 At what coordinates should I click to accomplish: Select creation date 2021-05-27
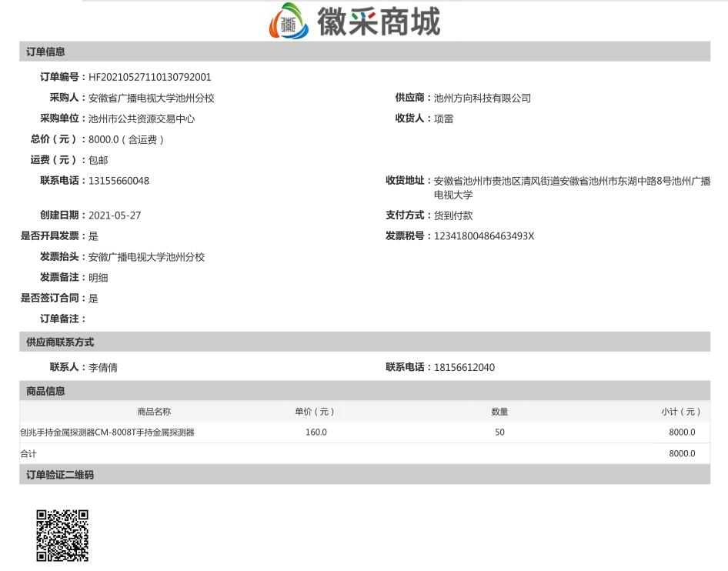pyautogui.click(x=114, y=215)
